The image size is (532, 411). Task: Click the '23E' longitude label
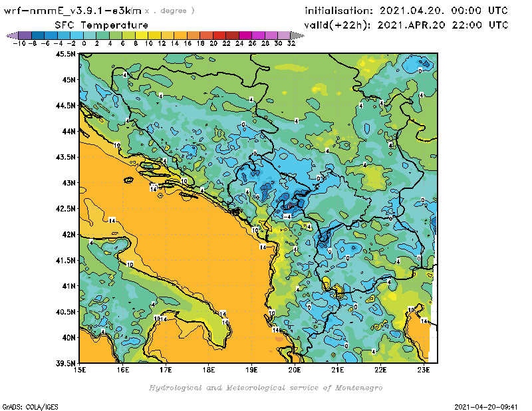[424, 370]
